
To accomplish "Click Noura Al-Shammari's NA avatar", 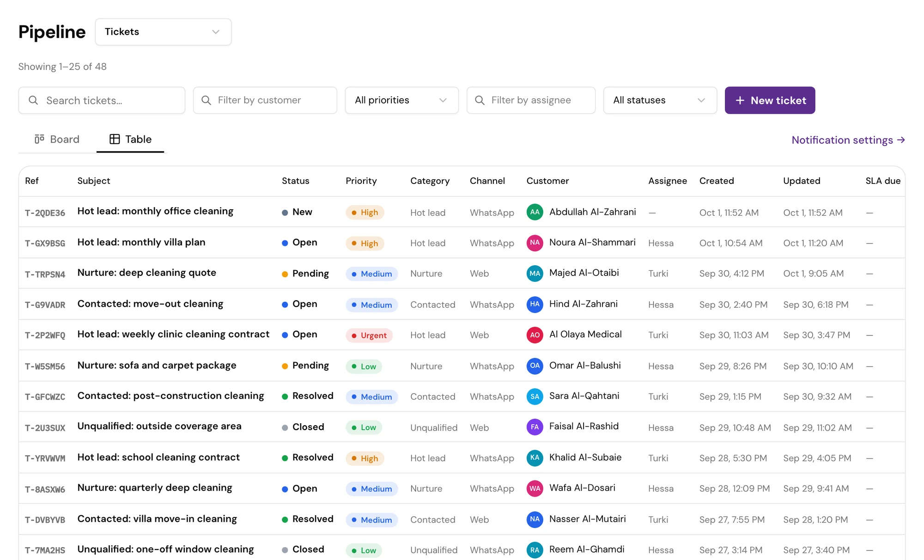I will (x=535, y=243).
